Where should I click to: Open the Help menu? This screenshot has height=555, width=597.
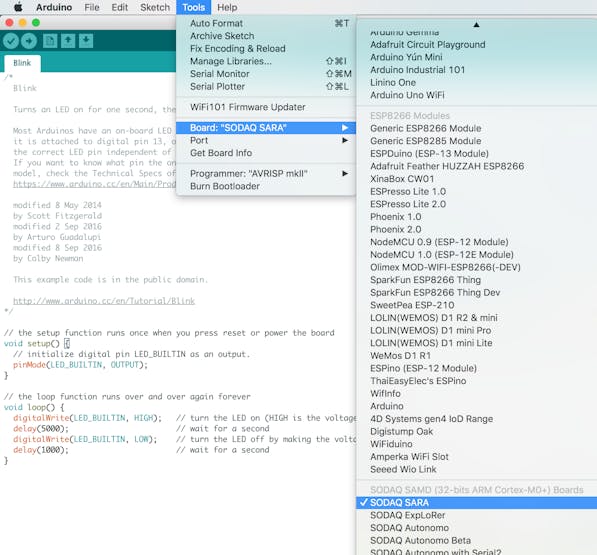point(227,7)
